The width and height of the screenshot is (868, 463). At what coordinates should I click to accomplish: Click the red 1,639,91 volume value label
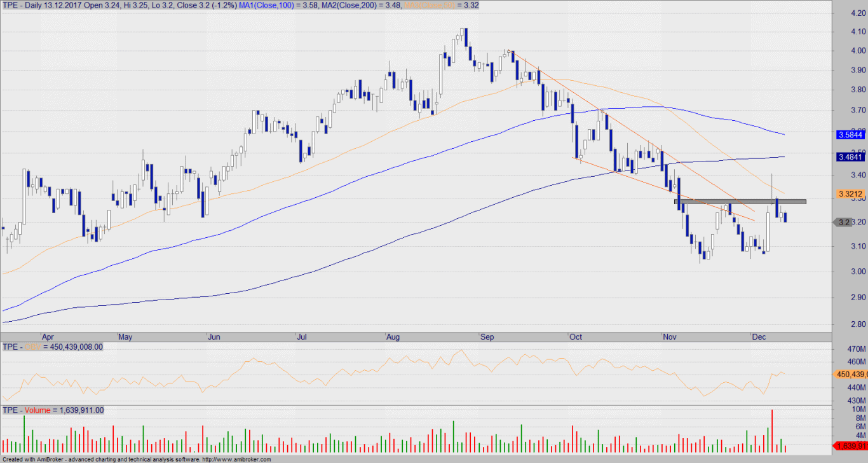tap(851, 446)
